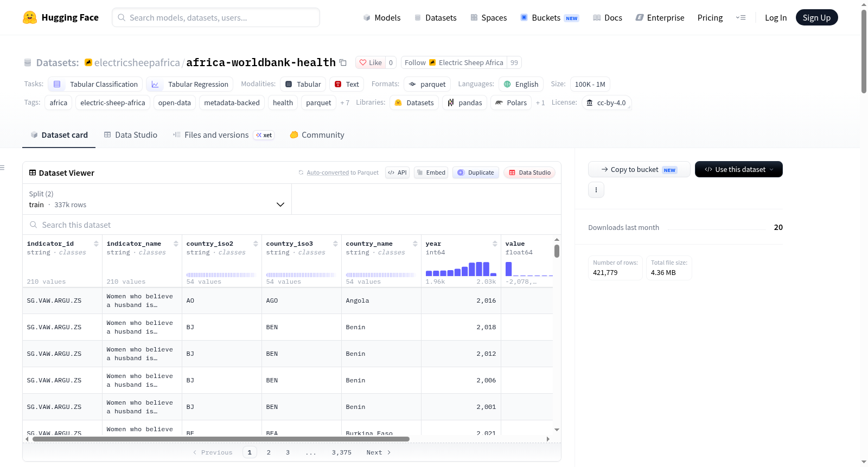Open the Datasets menu
The width and height of the screenshot is (868, 467).
pyautogui.click(x=436, y=17)
